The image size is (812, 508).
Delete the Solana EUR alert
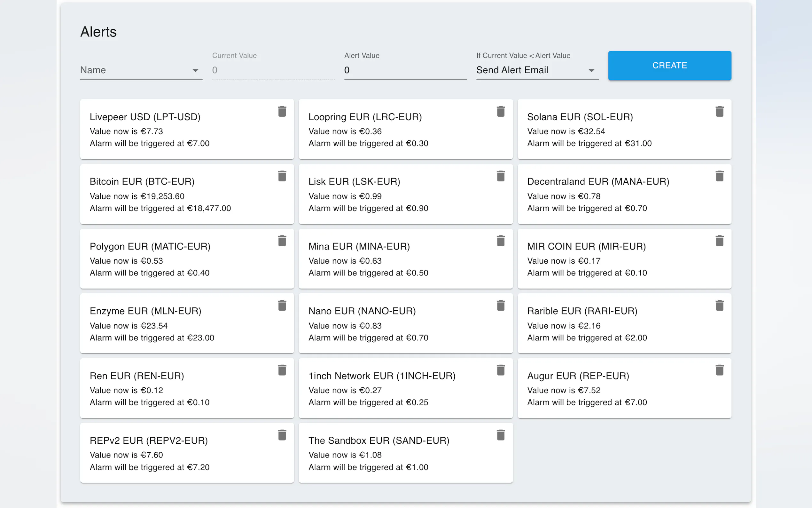[719, 112]
